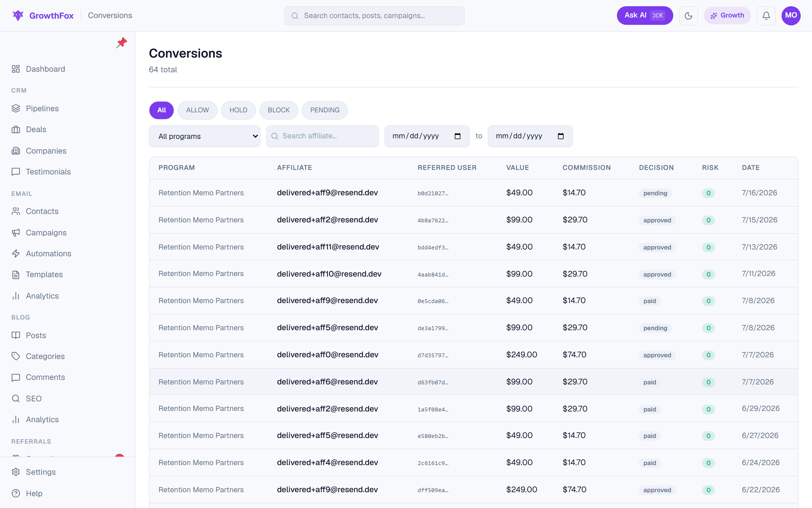Click the Dashboard grid icon
This screenshot has width=812, height=508.
(x=16, y=69)
